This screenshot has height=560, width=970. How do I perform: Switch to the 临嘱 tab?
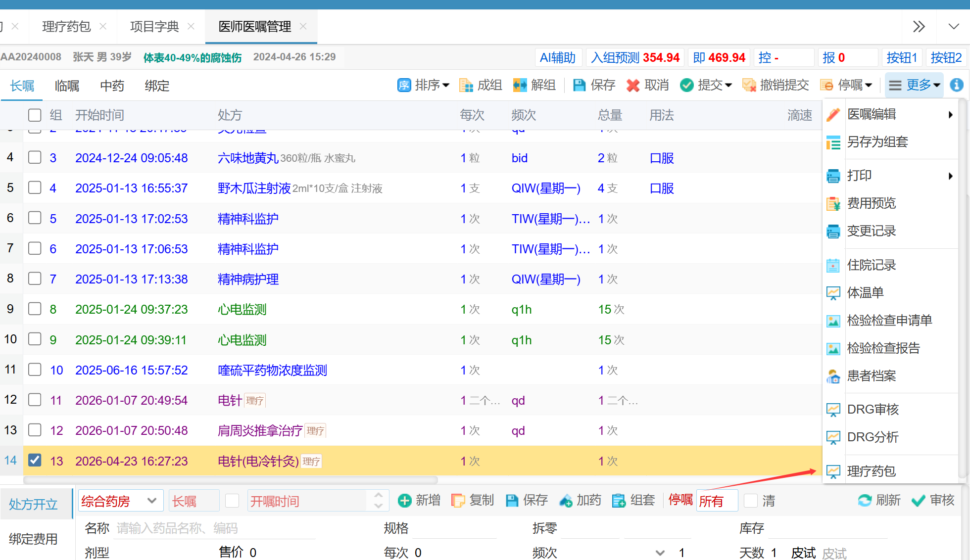[67, 86]
